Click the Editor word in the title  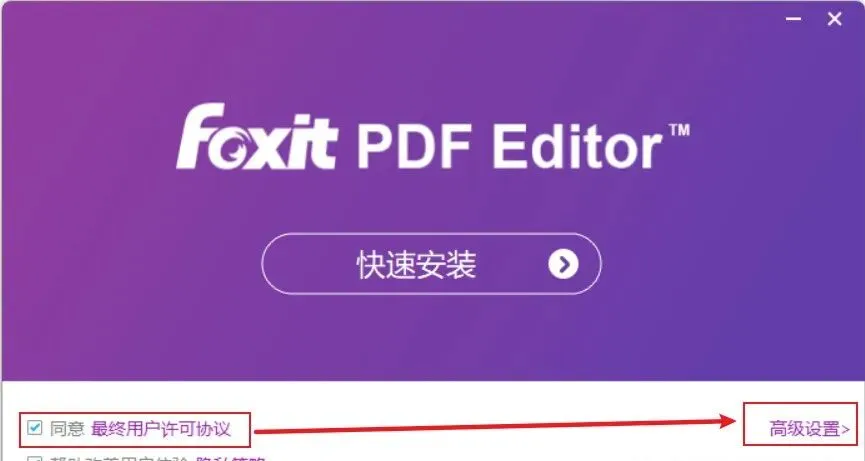pyautogui.click(x=577, y=146)
